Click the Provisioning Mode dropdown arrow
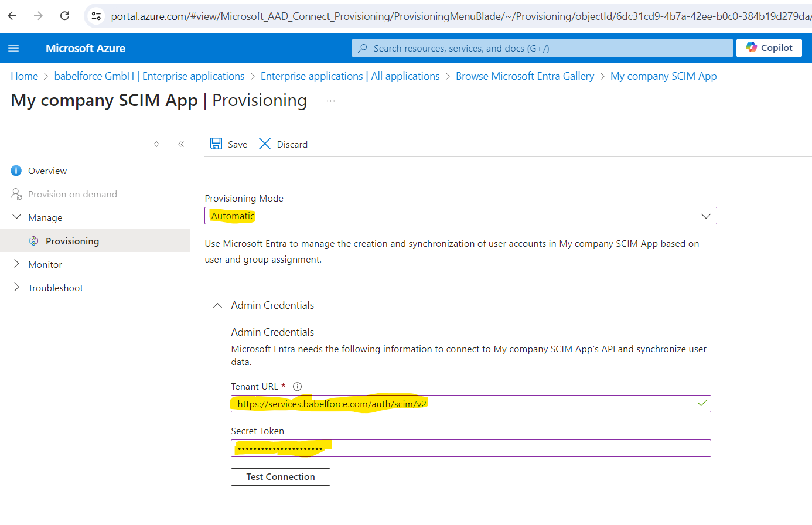812x525 pixels. click(706, 216)
